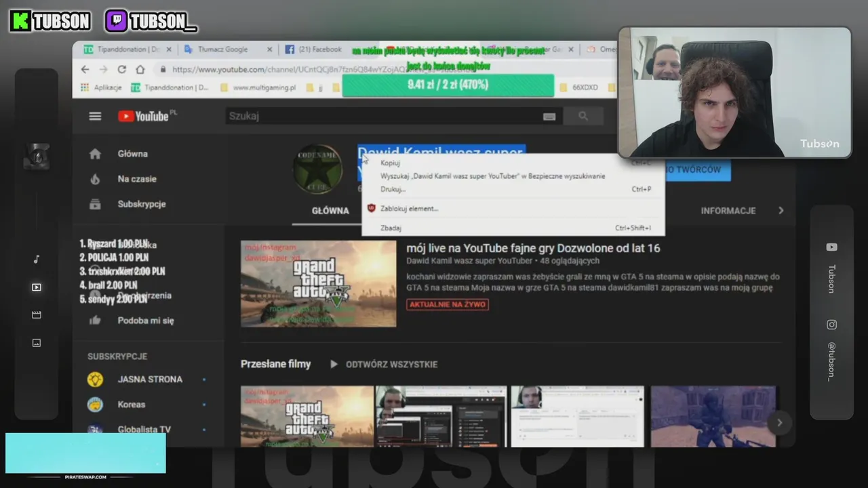Close the Tłumacz Google tab
The image size is (868, 488).
(x=269, y=49)
